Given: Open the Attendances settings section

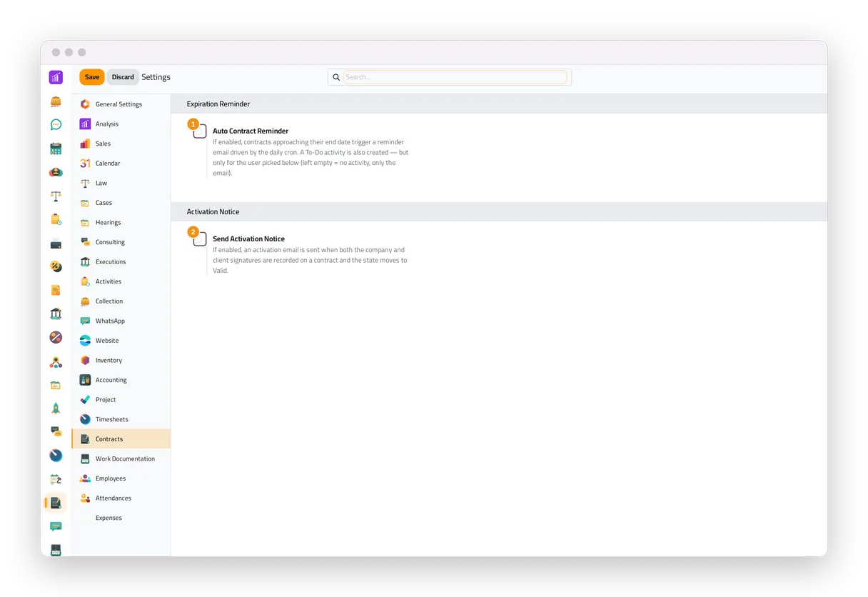Looking at the screenshot, I should (x=121, y=498).
